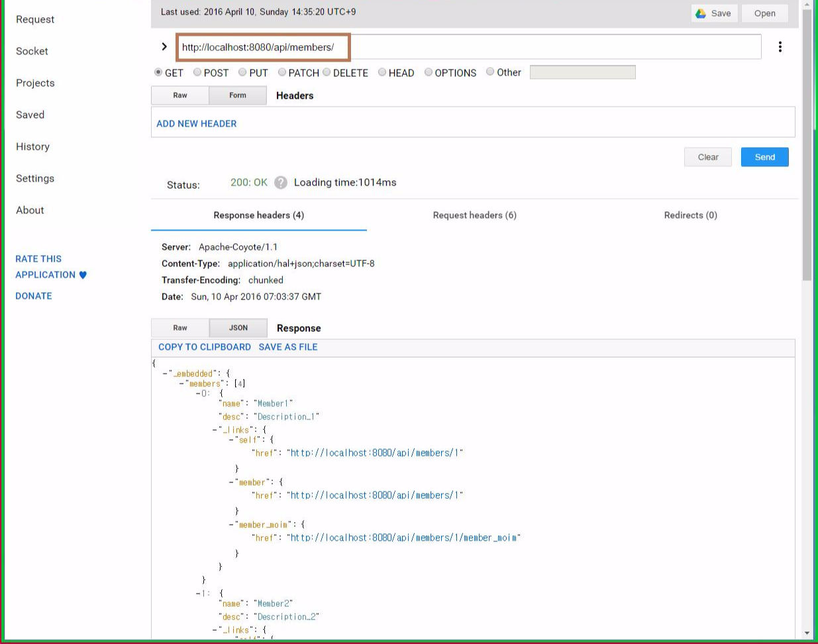The width and height of the screenshot is (818, 644).
Task: Collapse the first "member" links node
Action: (x=231, y=482)
